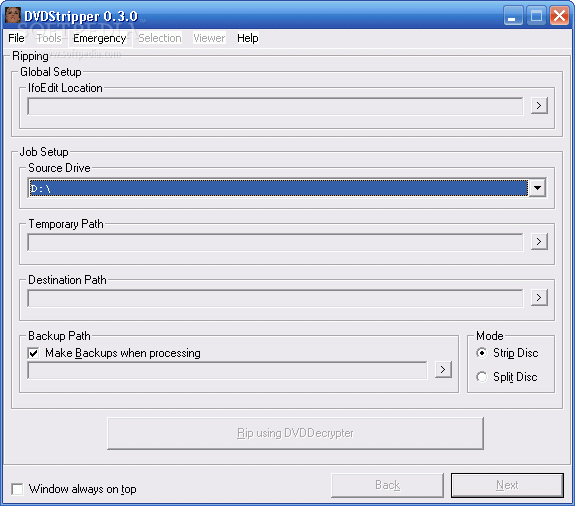Open the Viewer menu
This screenshot has width=575, height=506.
point(209,38)
